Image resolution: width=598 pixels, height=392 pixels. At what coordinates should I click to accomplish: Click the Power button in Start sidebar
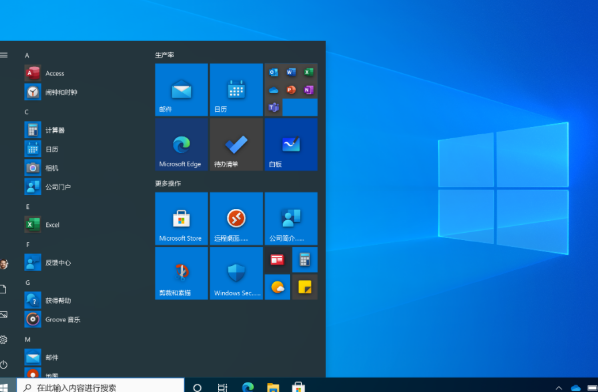[x=4, y=364]
